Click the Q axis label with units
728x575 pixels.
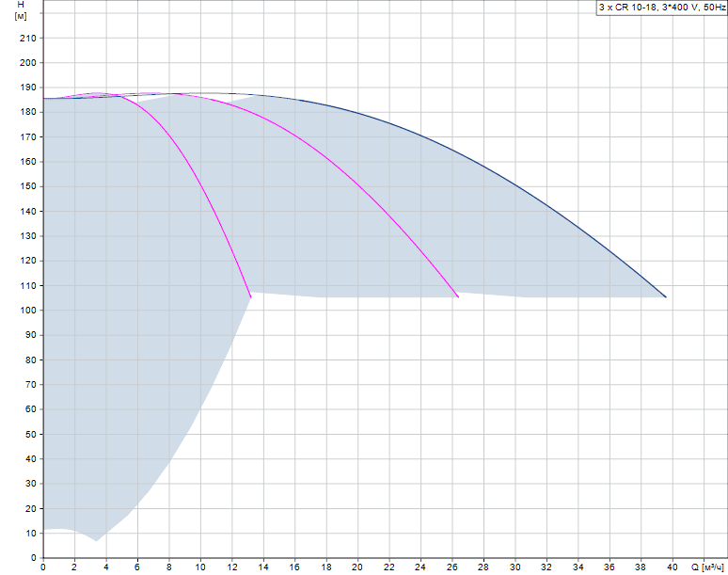pyautogui.click(x=707, y=567)
